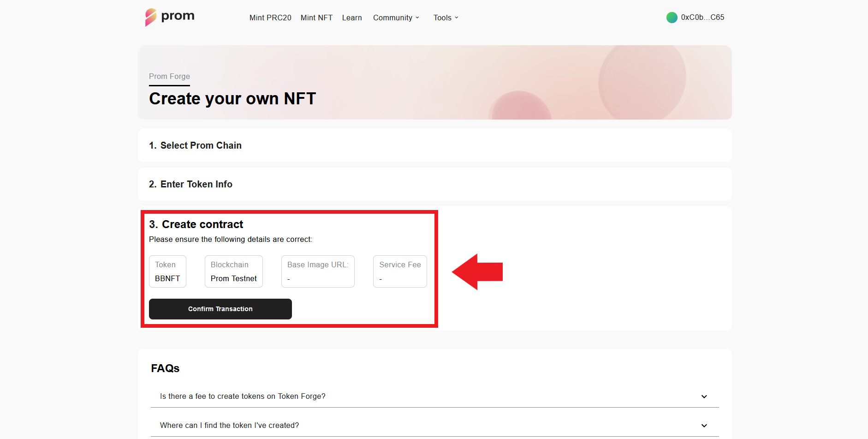The image size is (868, 439).
Task: Click the green wallet avatar icon
Action: coord(672,18)
